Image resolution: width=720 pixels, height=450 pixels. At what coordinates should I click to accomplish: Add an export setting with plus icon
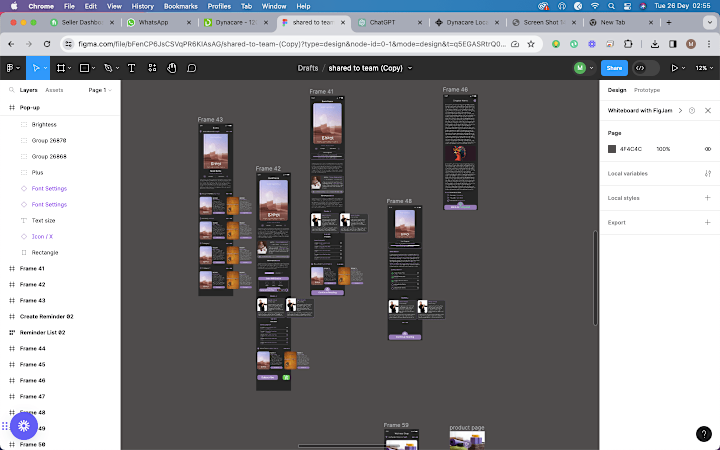(708, 222)
